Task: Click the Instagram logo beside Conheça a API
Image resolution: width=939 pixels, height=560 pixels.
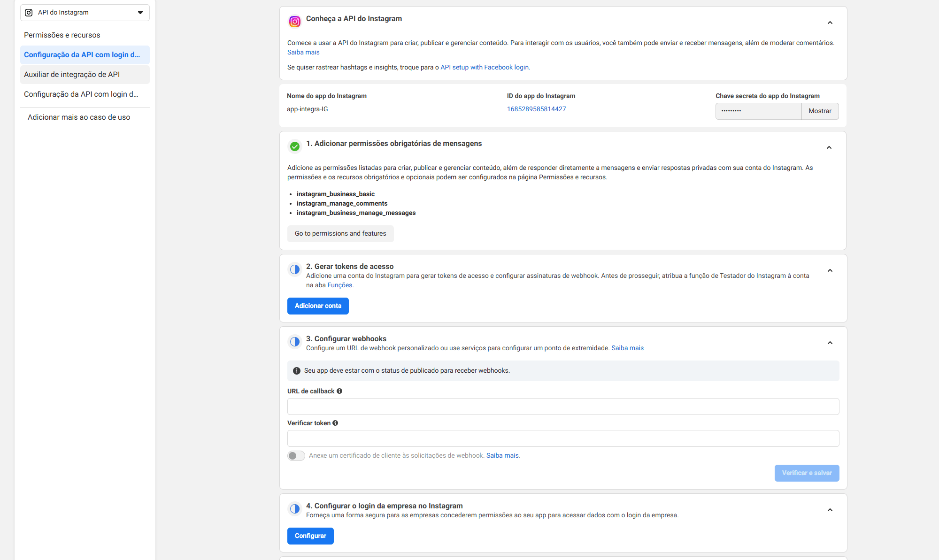Action: [295, 22]
